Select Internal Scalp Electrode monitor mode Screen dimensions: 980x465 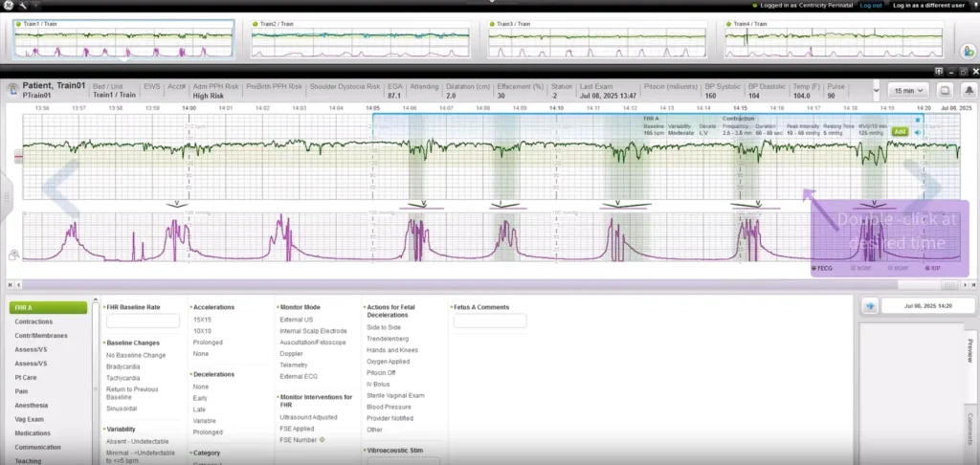(313, 331)
